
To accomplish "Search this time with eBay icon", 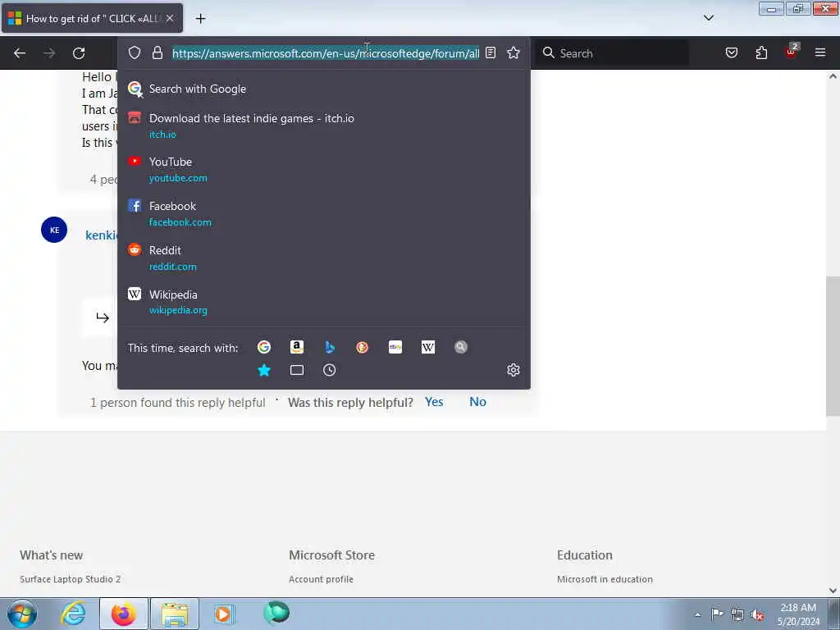I will [395, 347].
